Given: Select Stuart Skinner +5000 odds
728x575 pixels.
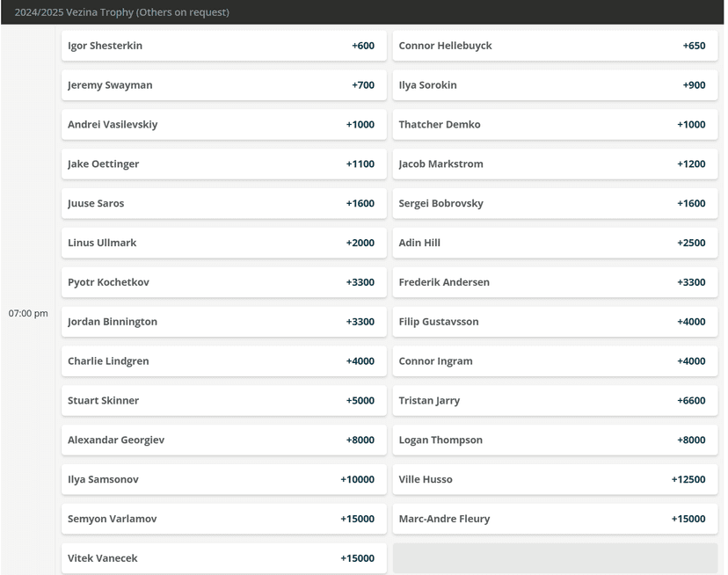Looking at the screenshot, I should click(224, 401).
